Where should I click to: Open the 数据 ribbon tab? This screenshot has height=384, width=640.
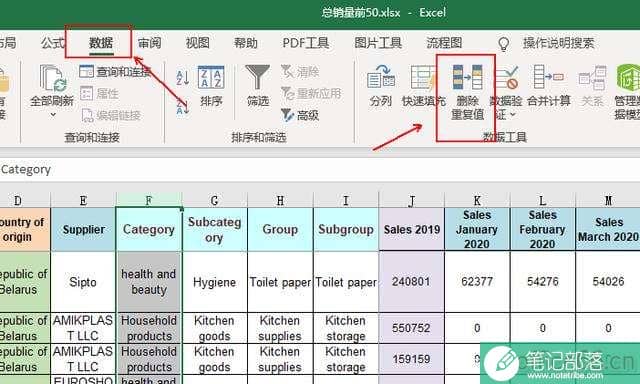pyautogui.click(x=100, y=42)
